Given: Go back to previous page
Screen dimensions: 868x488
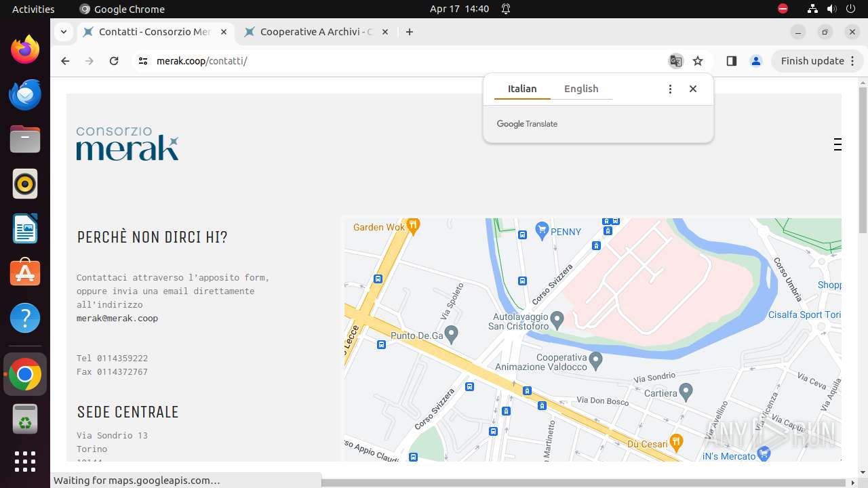Looking at the screenshot, I should pyautogui.click(x=65, y=61).
